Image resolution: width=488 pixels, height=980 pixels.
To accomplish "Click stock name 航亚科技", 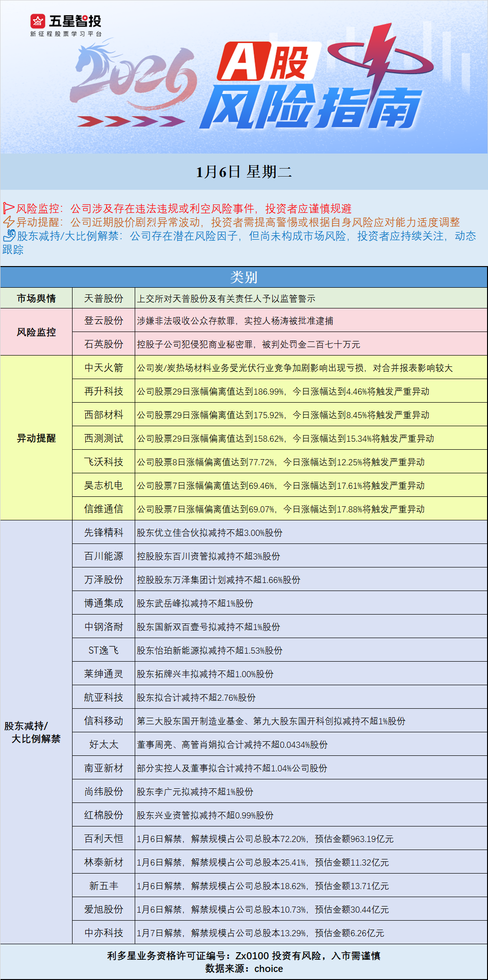I will click(104, 697).
